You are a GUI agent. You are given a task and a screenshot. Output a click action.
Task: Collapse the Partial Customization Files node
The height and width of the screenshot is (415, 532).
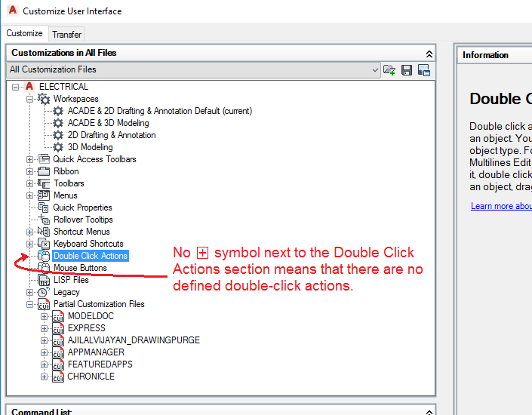tap(30, 304)
